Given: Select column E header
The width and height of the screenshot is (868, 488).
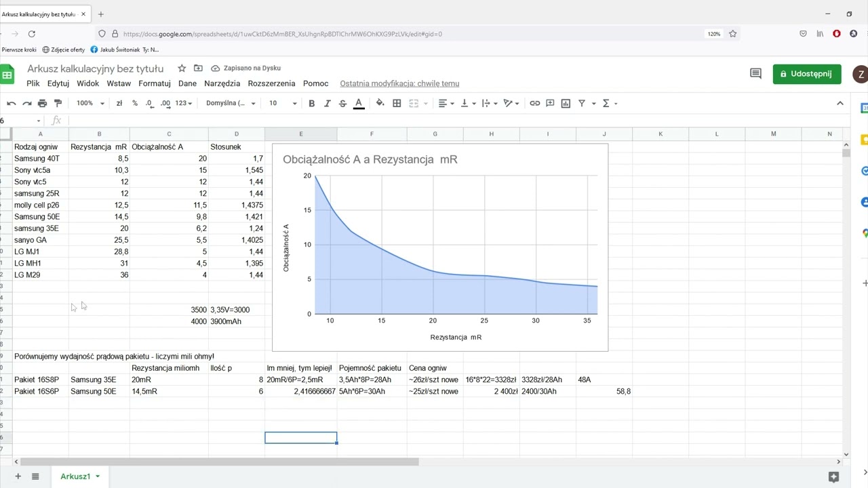Looking at the screenshot, I should (301, 134).
